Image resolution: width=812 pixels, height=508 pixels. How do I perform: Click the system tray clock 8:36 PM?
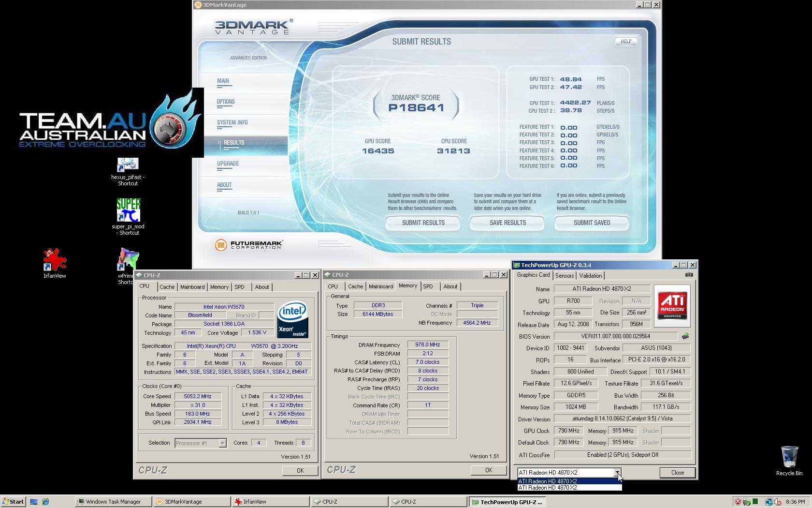point(796,502)
